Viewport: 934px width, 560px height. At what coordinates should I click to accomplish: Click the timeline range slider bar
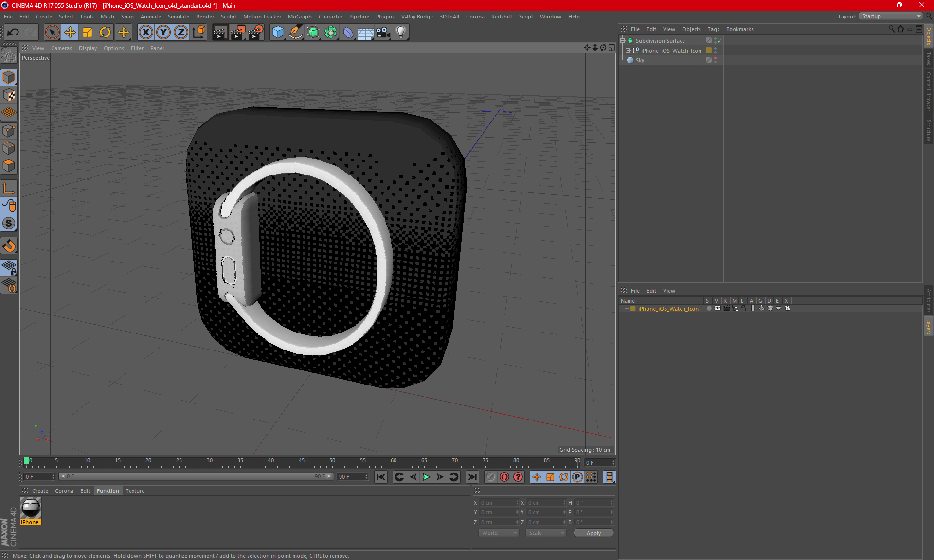[x=196, y=476]
